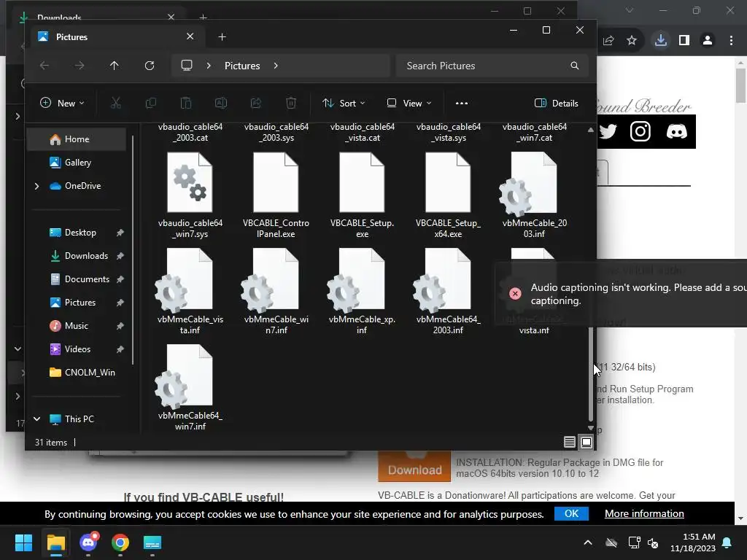Show hidden system tray icons chevron
Screen dimensions: 747x560
588,542
